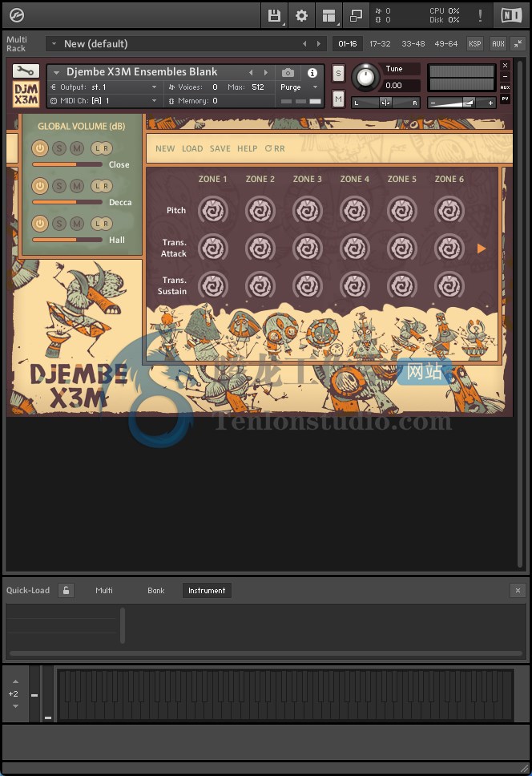532x776 pixels.
Task: Switch to rack page 49-64
Action: tap(445, 43)
